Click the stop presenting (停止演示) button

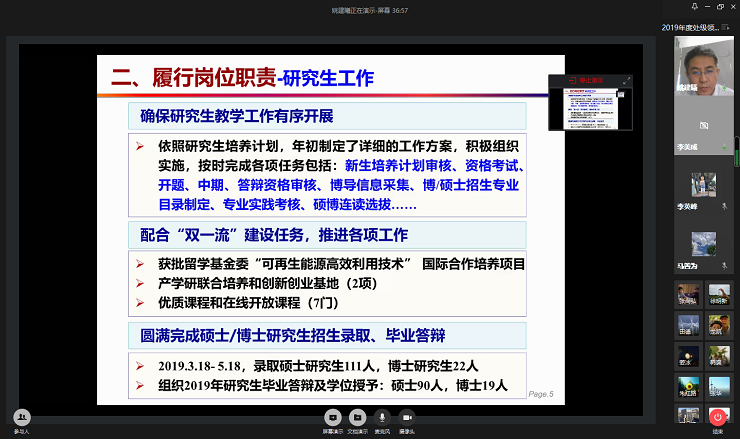coord(588,80)
